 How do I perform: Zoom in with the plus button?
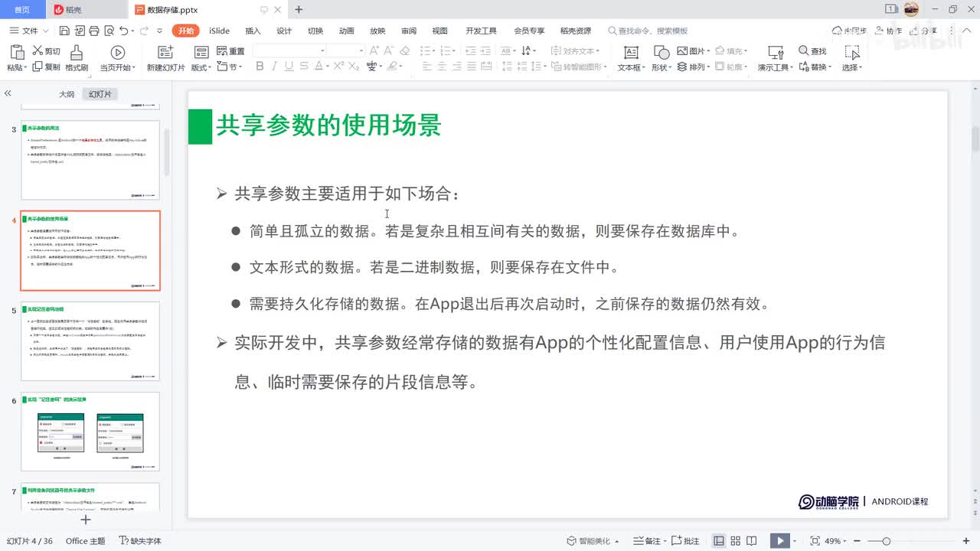click(x=967, y=541)
